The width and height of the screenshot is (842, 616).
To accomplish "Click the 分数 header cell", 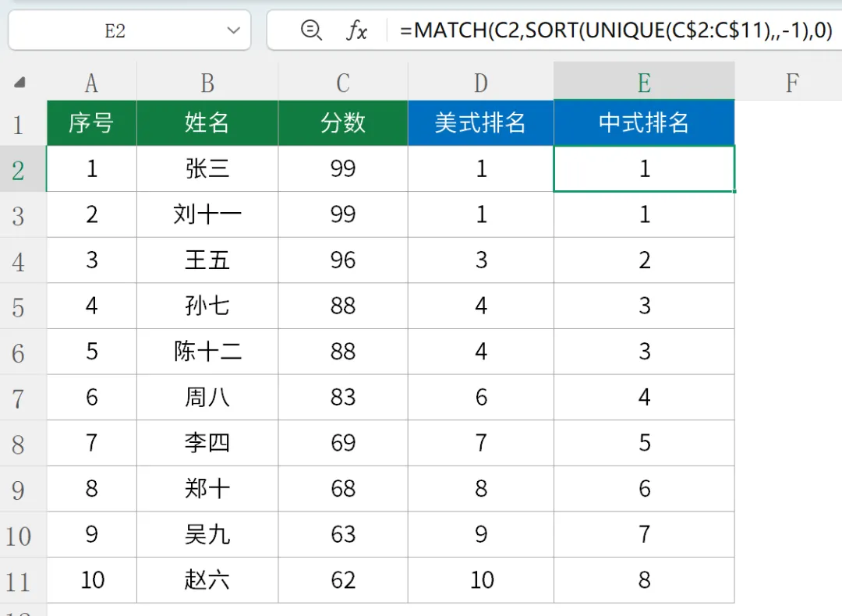I will (342, 123).
